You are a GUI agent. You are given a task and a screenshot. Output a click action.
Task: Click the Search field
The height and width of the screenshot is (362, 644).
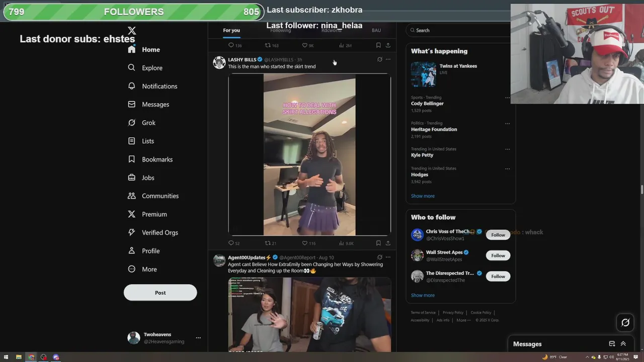click(458, 30)
